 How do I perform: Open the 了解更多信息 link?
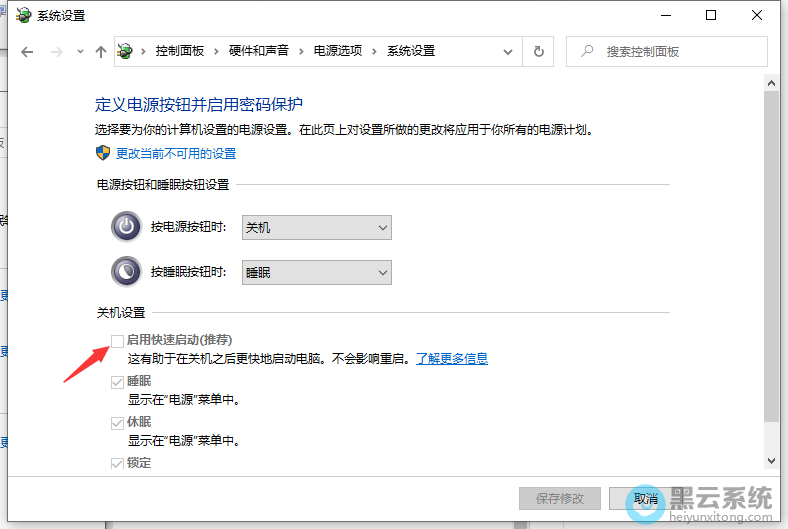(452, 358)
